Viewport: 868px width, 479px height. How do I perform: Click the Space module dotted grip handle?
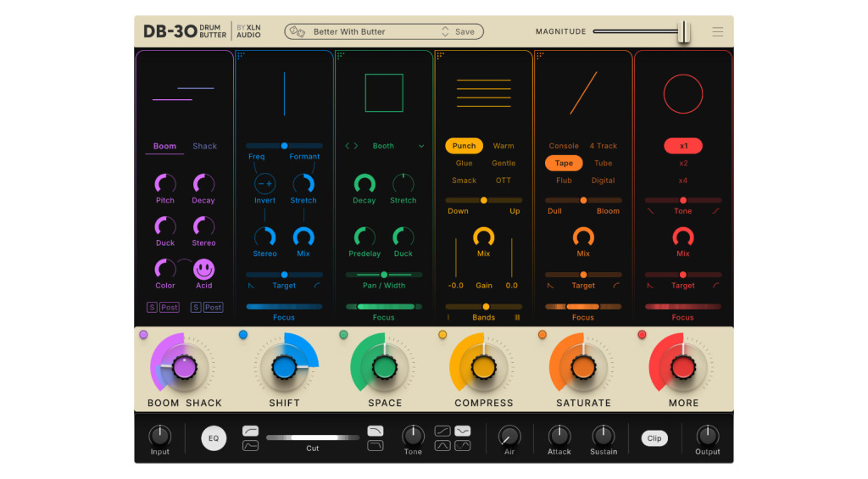coord(341,55)
